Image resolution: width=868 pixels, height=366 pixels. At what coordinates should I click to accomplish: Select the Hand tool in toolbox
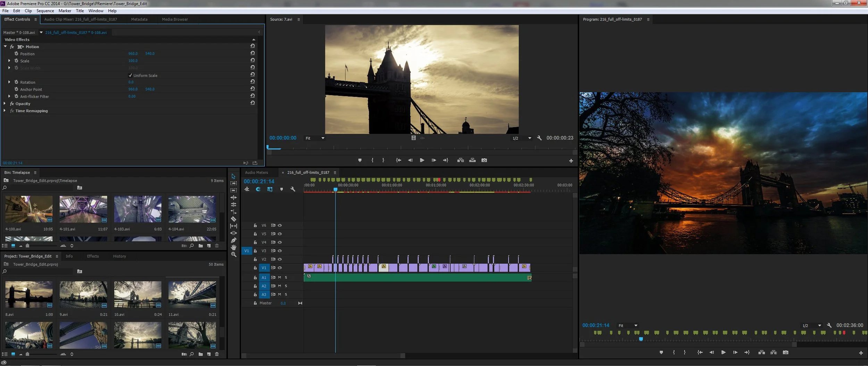click(234, 247)
